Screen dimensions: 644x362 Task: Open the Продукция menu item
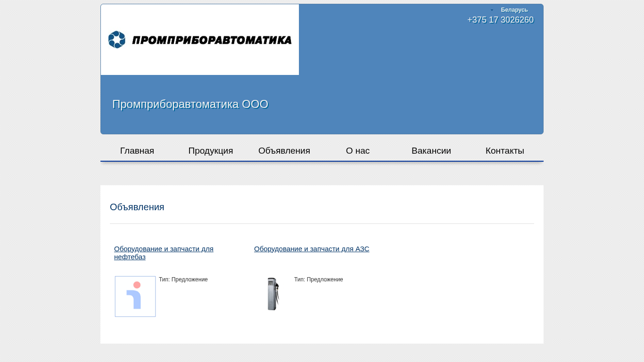coord(211,151)
